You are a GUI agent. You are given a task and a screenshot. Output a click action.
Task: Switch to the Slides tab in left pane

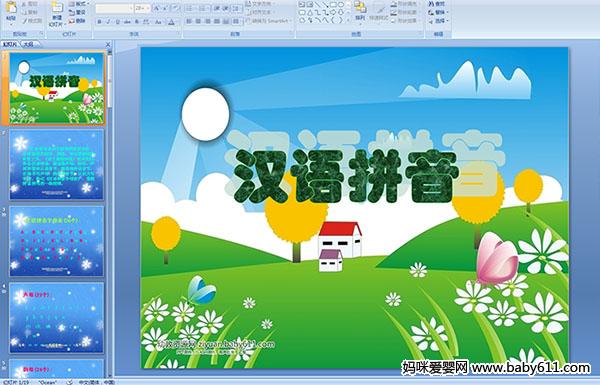click(x=10, y=44)
